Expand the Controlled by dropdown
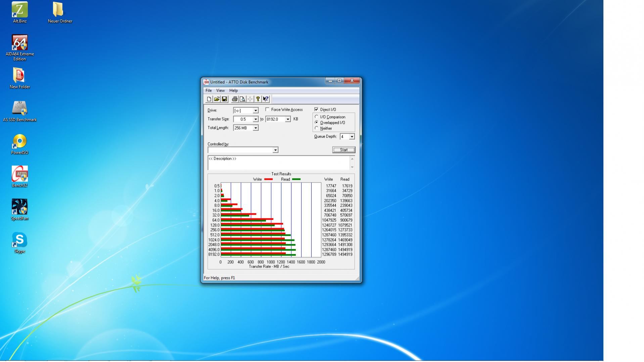Image resolution: width=644 pixels, height=362 pixels. click(275, 150)
